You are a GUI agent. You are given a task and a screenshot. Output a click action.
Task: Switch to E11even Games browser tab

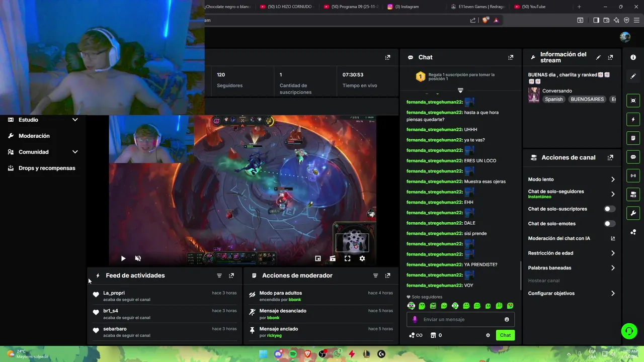[x=478, y=7]
